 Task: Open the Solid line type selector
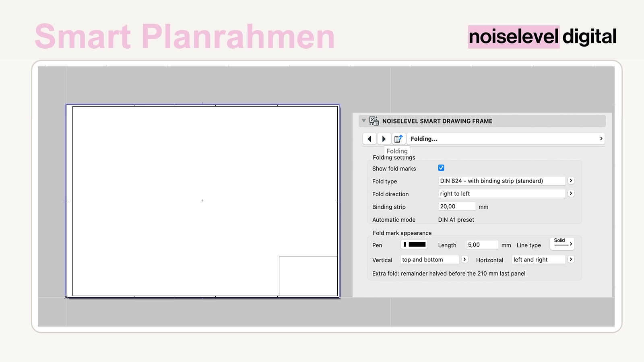coord(562,243)
